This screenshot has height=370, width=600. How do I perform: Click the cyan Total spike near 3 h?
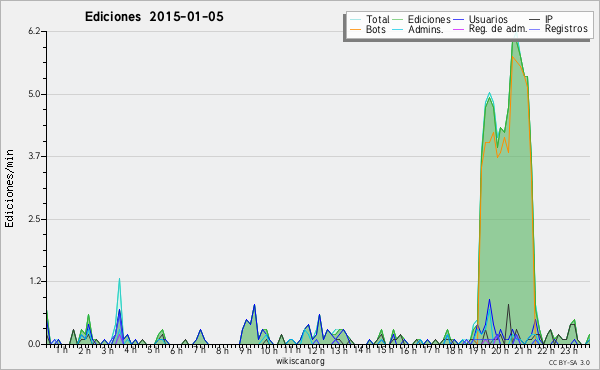119,279
